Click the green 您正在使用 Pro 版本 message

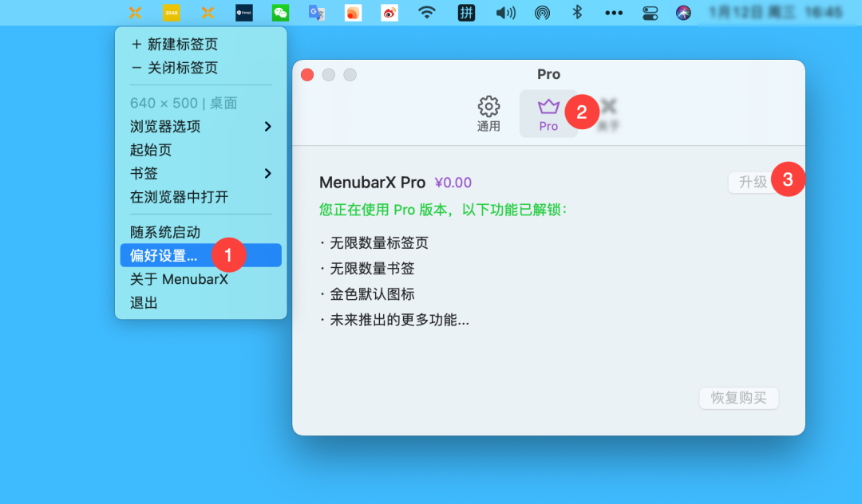click(x=443, y=210)
